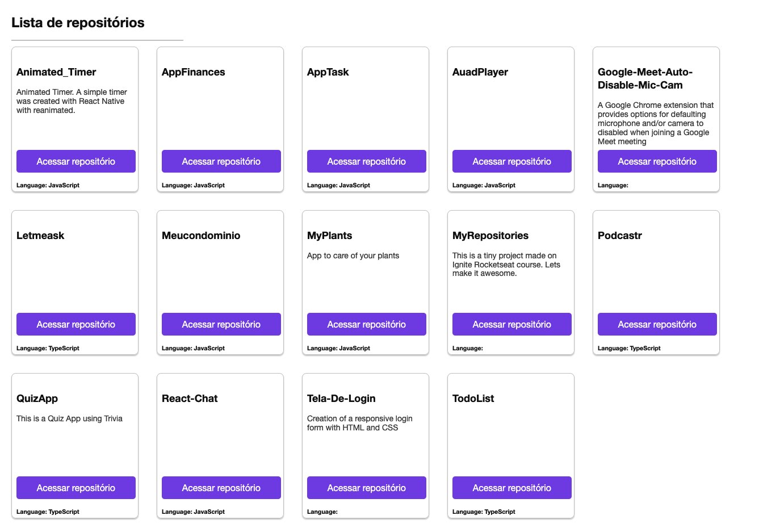759x532 pixels.
Task: Access the Animated_Timer repository
Action: tap(76, 161)
